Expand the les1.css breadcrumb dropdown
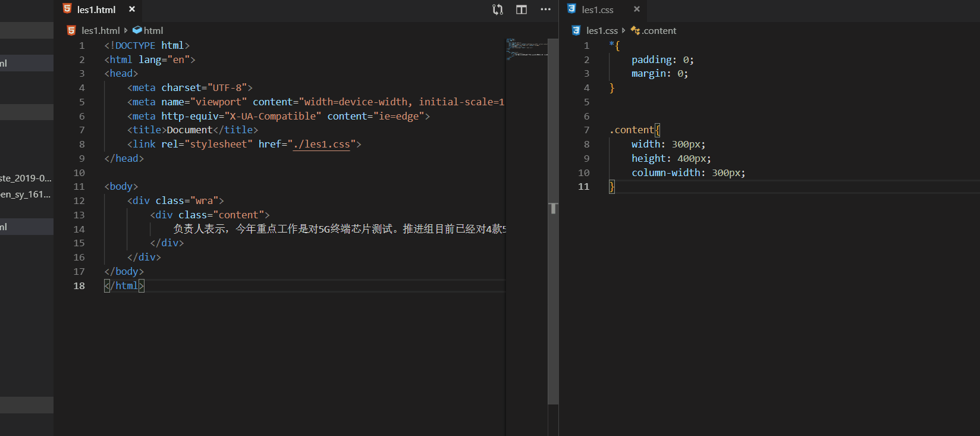980x436 pixels. coord(602,30)
